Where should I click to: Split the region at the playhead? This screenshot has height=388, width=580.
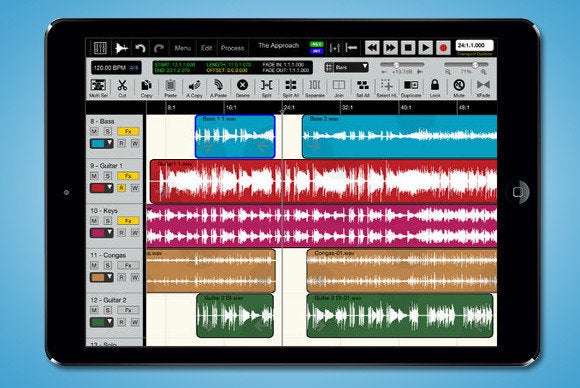[x=267, y=88]
